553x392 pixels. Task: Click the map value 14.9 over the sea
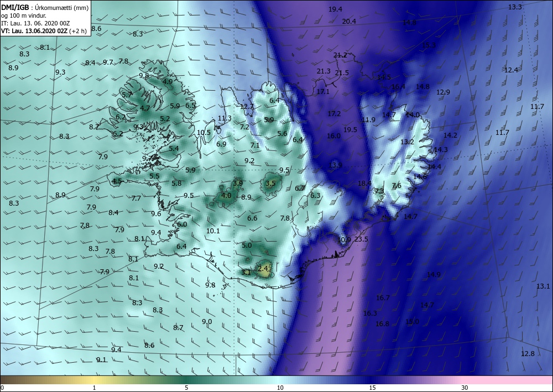(434, 275)
